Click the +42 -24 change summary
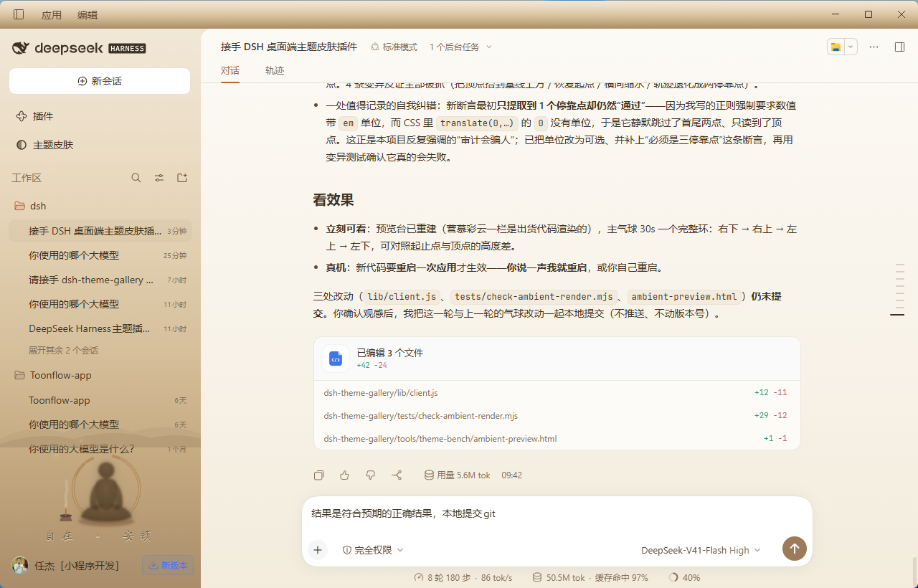 tap(372, 365)
